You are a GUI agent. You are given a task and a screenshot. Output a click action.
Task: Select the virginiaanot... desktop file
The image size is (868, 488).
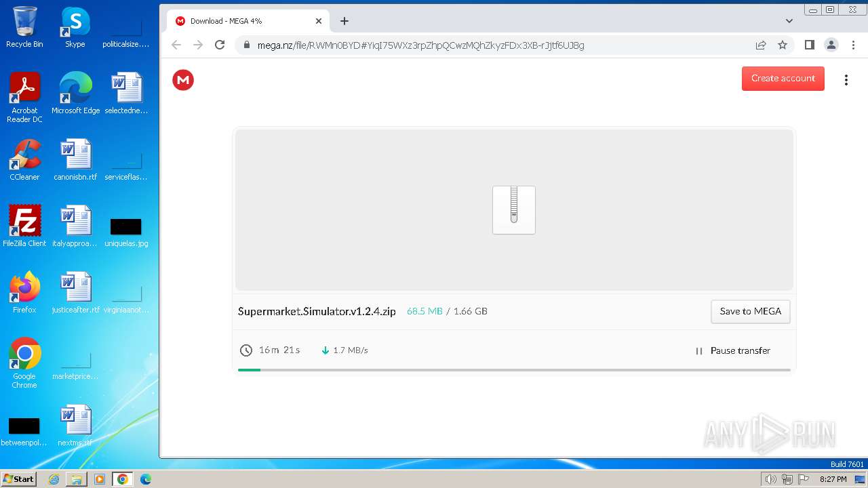pyautogui.click(x=126, y=299)
